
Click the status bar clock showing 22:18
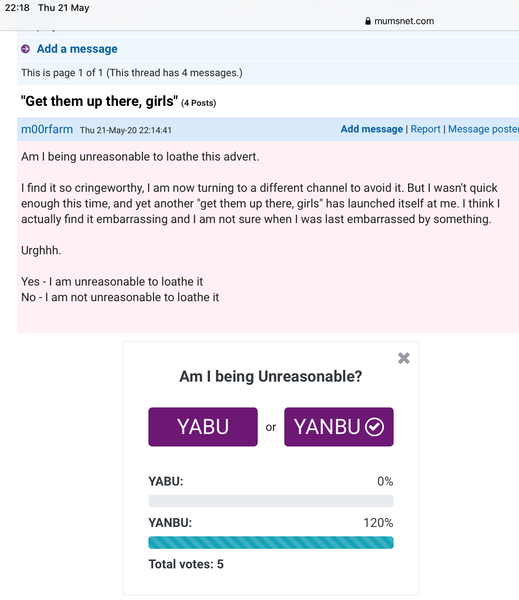coord(17,8)
